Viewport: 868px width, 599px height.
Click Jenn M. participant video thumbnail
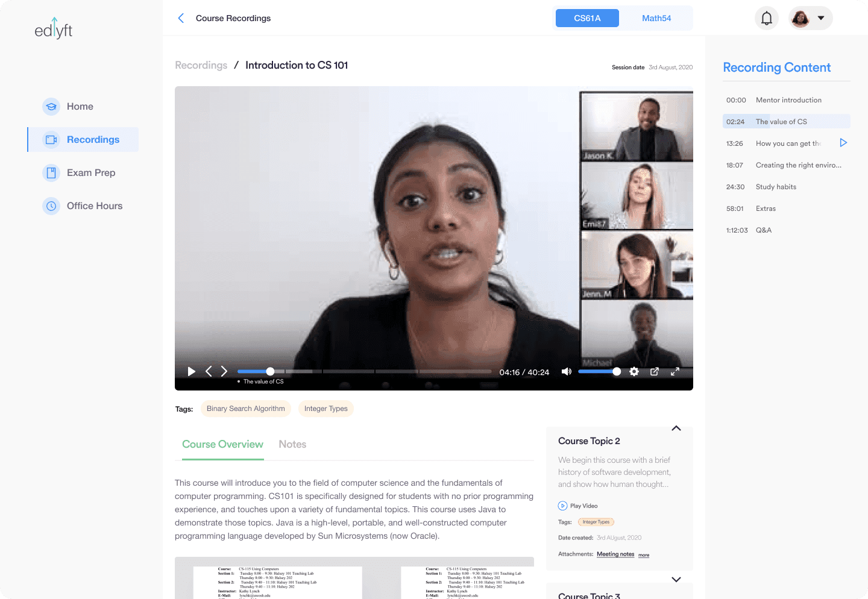click(637, 265)
